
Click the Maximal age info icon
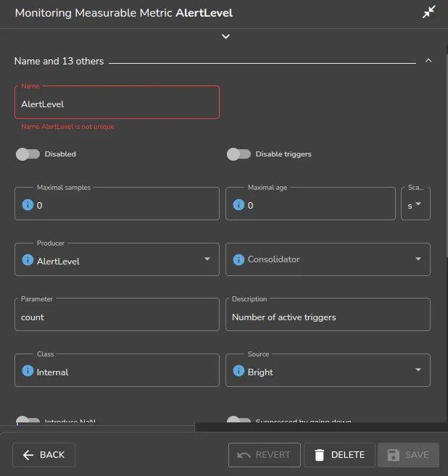coord(238,204)
